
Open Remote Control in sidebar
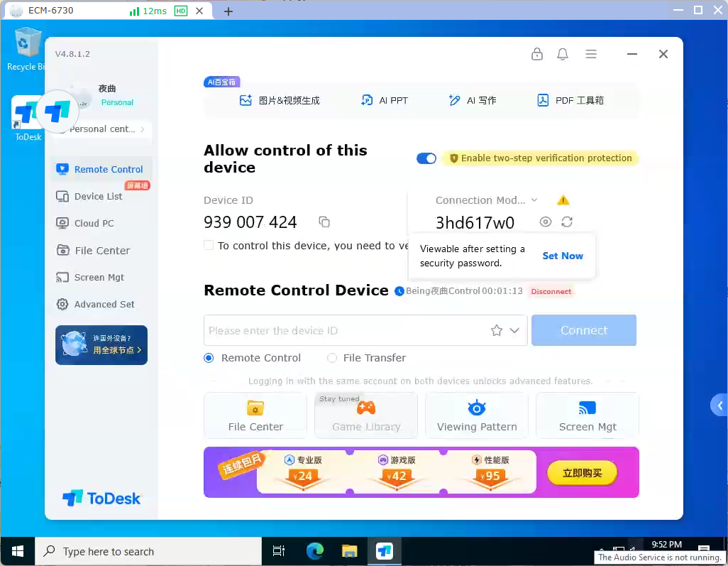point(101,169)
